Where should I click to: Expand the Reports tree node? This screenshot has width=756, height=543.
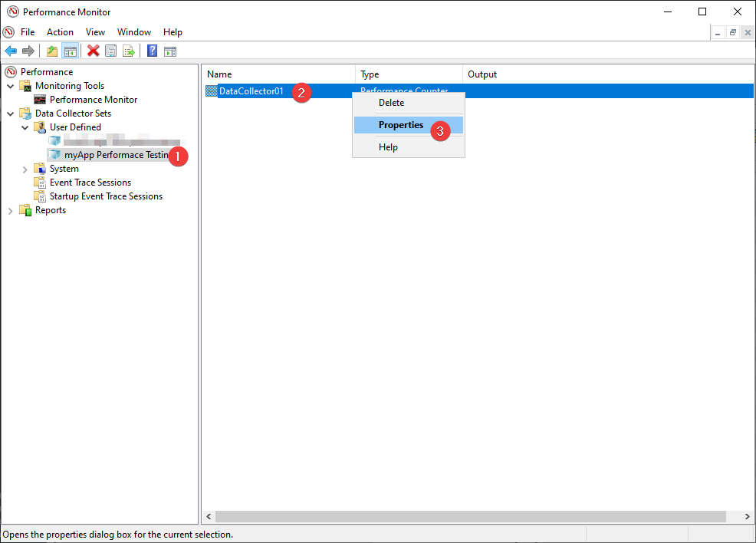click(11, 210)
